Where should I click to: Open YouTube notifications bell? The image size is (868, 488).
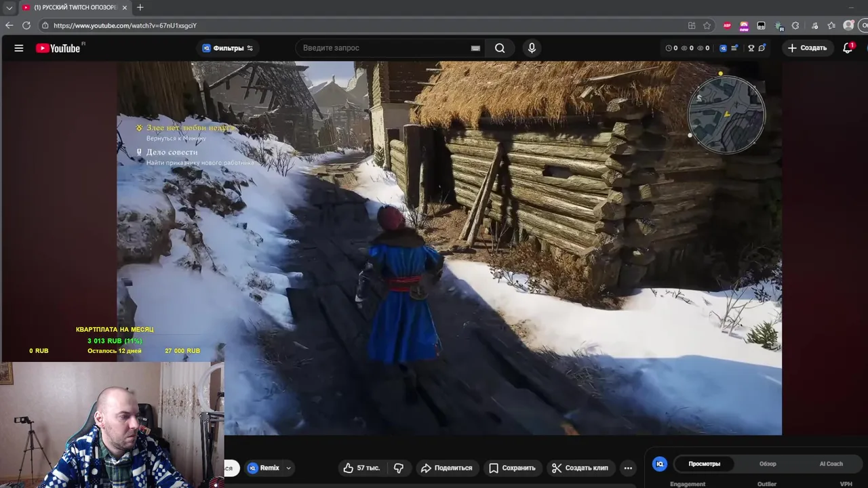point(848,48)
